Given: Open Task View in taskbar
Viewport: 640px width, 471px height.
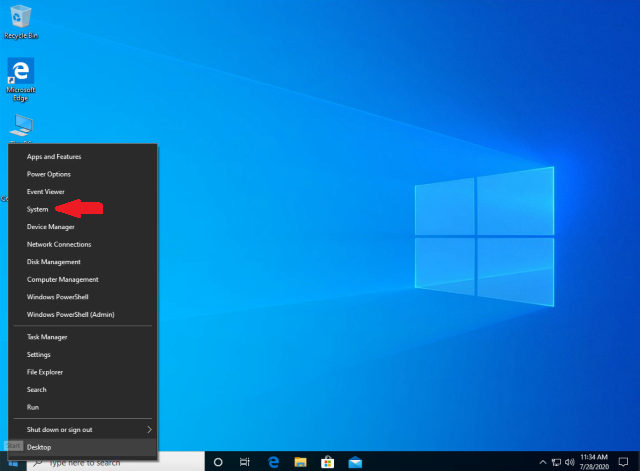Looking at the screenshot, I should (244, 462).
